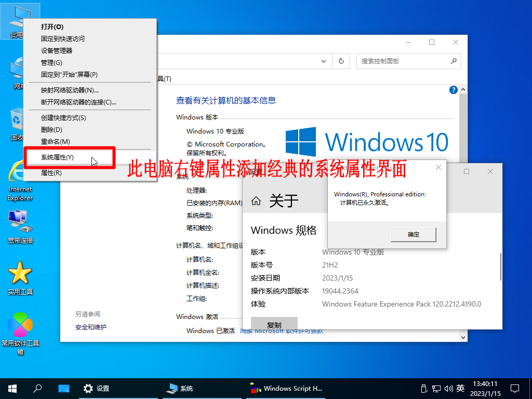Image resolution: width=532 pixels, height=399 pixels.
Task: Select 属性(R) at menu bottom
Action: (x=90, y=173)
